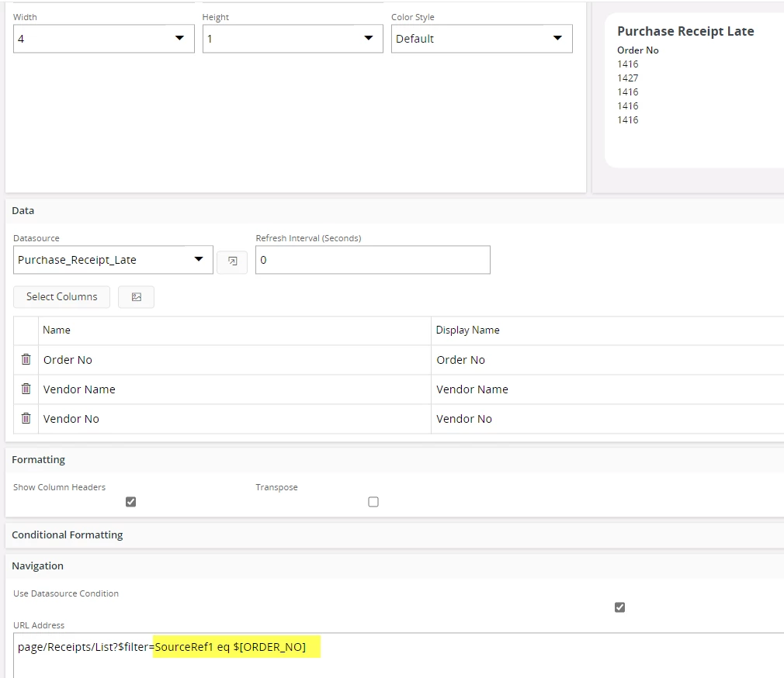The height and width of the screenshot is (678, 784).
Task: Click the image icon beside Select Columns
Action: pyautogui.click(x=137, y=296)
